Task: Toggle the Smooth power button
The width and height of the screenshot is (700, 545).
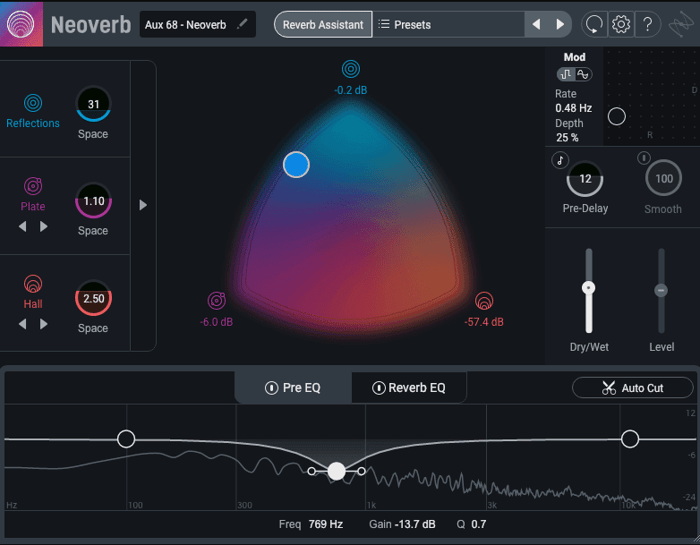Action: 644,158
